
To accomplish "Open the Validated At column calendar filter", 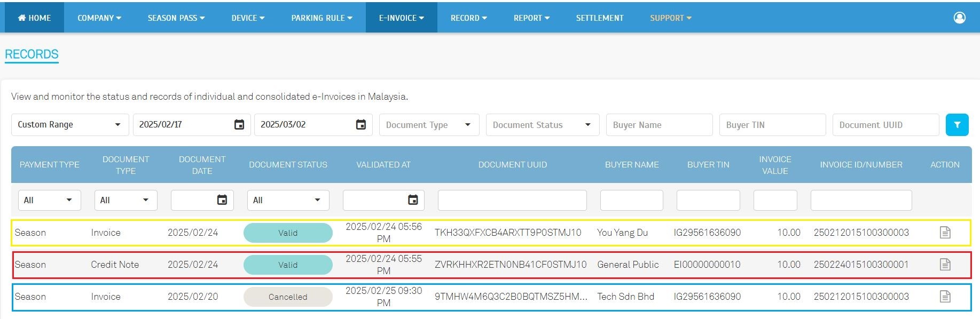I will (x=413, y=200).
